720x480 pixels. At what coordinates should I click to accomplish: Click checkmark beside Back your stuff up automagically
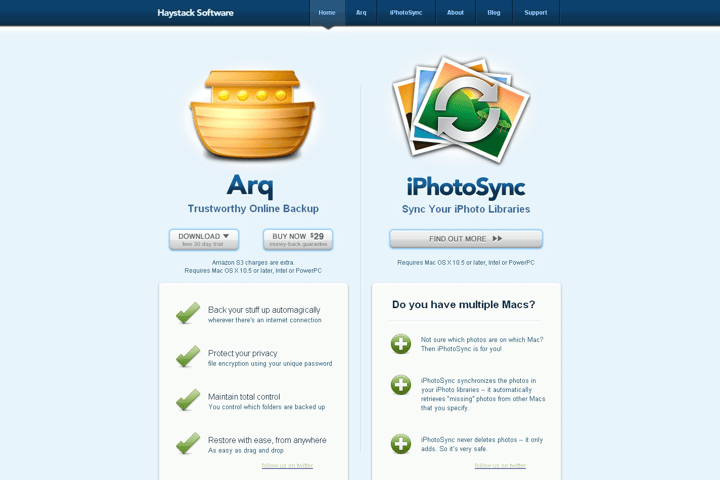tap(188, 313)
